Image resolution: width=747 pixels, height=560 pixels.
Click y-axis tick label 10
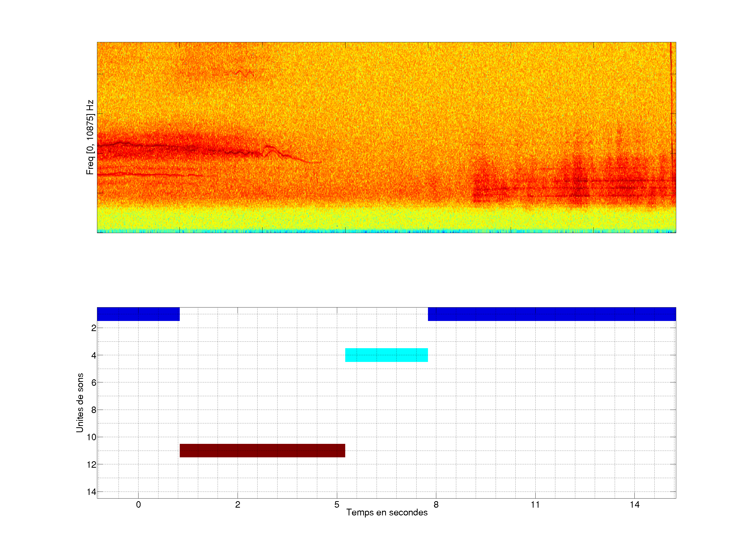(91, 437)
